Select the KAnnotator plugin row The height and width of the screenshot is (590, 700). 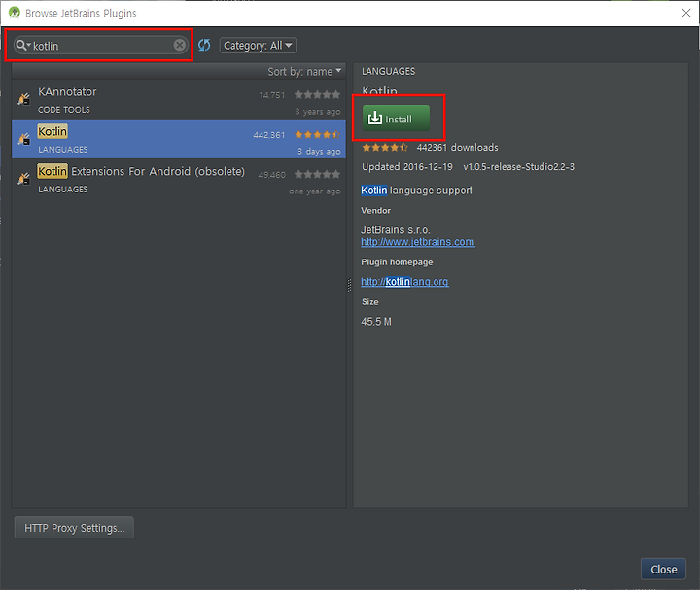pyautogui.click(x=179, y=99)
